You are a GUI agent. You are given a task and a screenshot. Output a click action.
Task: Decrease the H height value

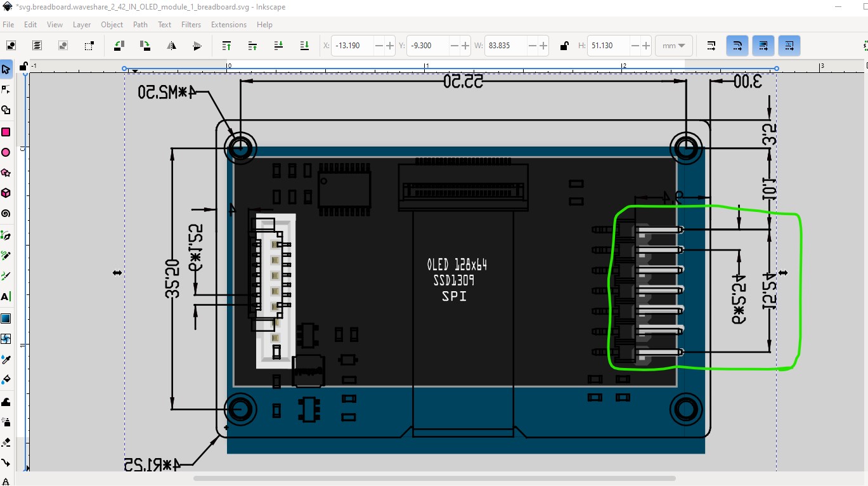(x=635, y=46)
